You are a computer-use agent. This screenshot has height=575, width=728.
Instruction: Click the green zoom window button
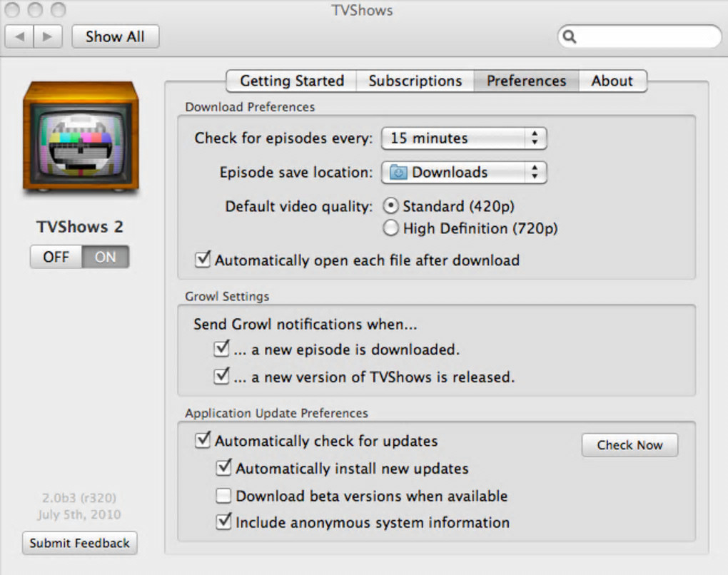point(58,9)
